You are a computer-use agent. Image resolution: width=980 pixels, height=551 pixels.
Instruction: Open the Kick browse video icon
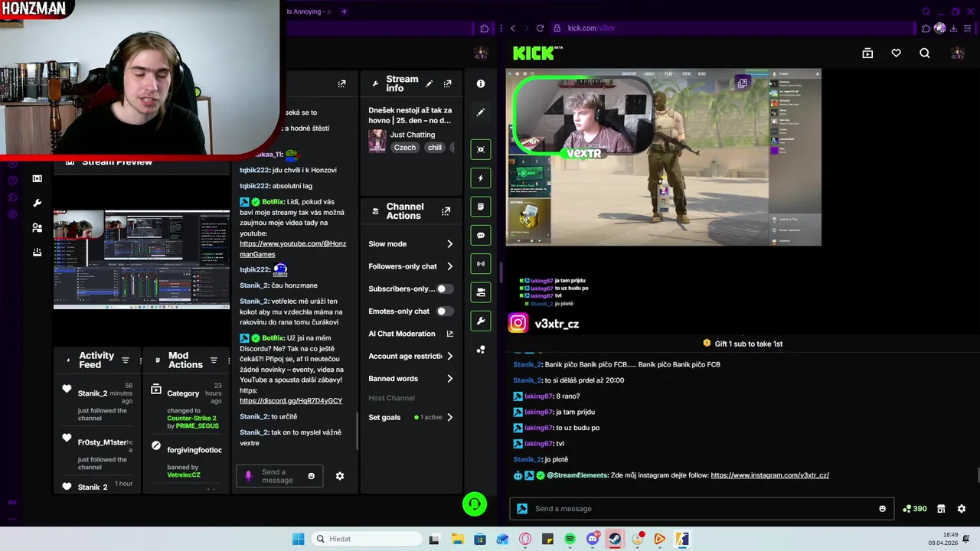867,53
